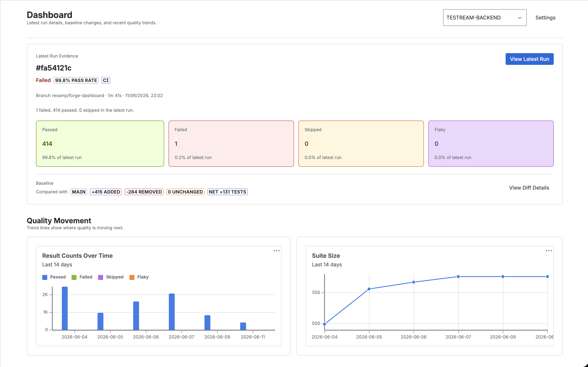Click the 99.8% PASS RATE badge
The width and height of the screenshot is (588, 367).
coord(76,80)
